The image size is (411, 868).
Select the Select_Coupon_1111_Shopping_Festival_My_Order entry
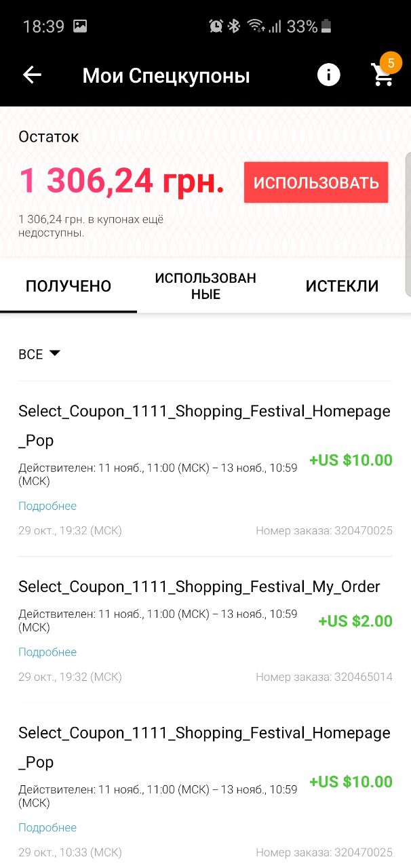[x=206, y=630]
